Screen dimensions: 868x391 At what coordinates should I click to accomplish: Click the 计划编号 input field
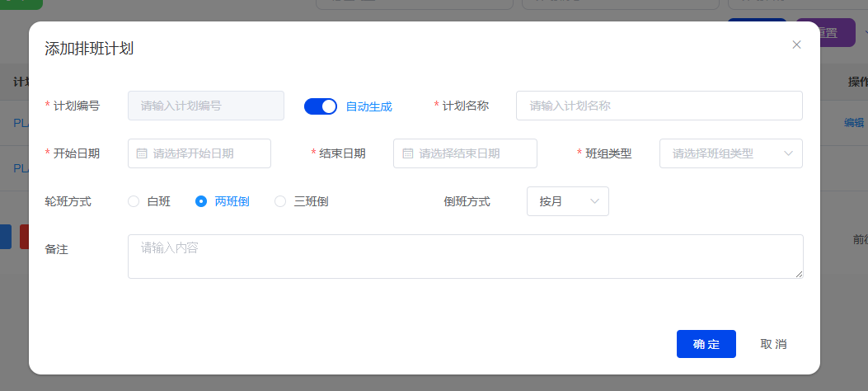206,106
